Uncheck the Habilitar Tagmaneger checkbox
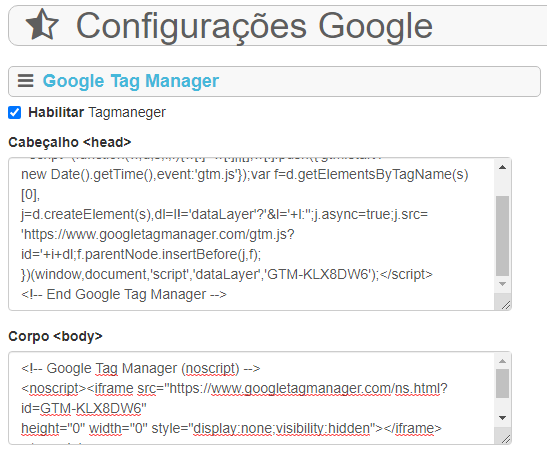This screenshot has height=450, width=547. coord(15,113)
